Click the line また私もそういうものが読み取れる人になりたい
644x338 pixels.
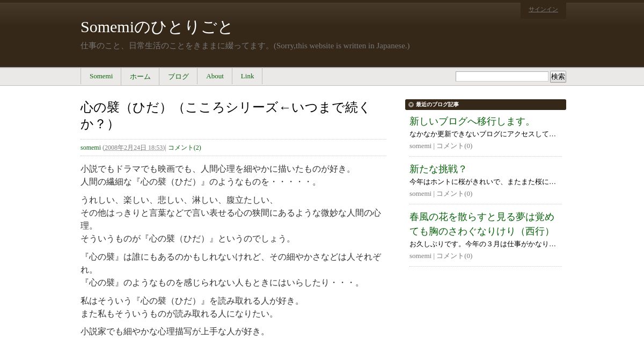pyautogui.click(x=178, y=314)
